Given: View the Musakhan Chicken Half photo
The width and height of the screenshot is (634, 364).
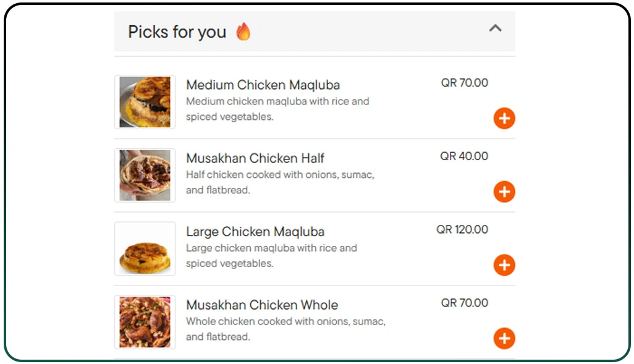Looking at the screenshot, I should [x=145, y=175].
